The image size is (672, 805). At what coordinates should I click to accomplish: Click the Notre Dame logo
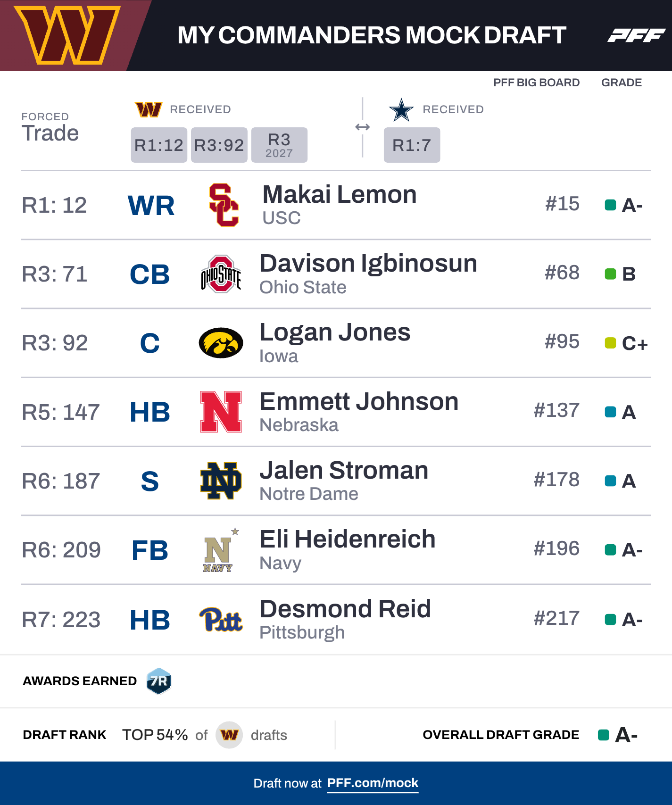click(x=221, y=481)
